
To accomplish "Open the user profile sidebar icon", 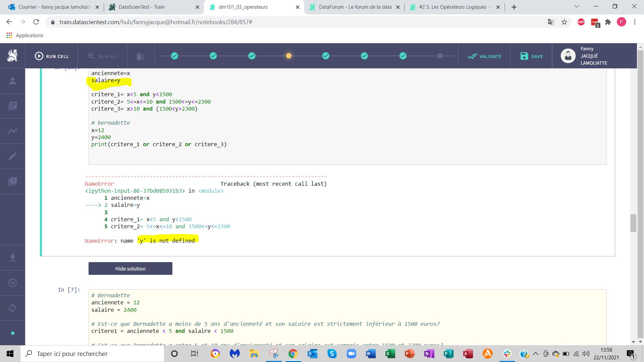I will (12, 81).
